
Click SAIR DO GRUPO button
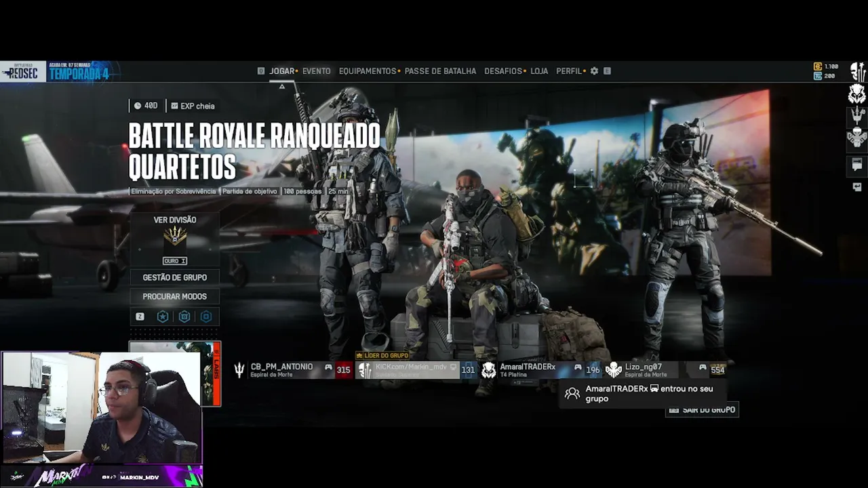(x=702, y=410)
